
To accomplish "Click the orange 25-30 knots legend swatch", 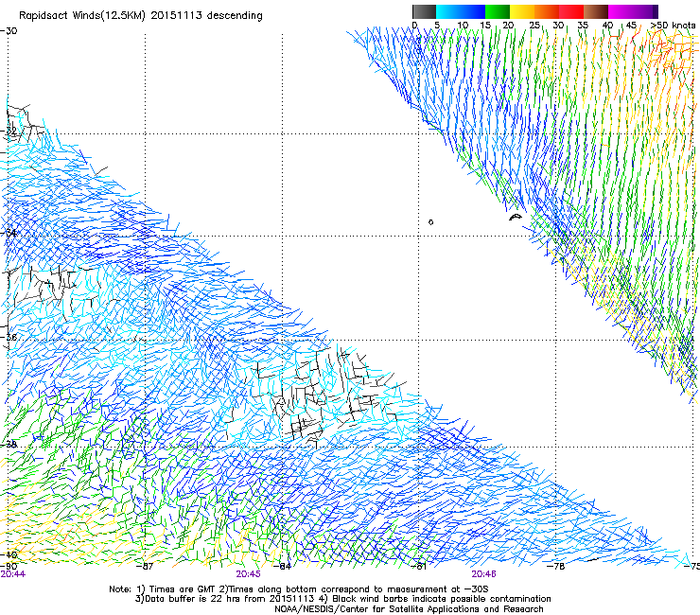I will click(x=547, y=11).
